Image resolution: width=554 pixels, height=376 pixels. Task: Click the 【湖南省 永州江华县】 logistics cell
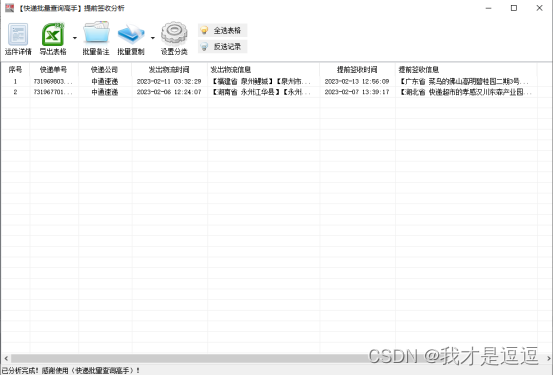pyautogui.click(x=263, y=92)
